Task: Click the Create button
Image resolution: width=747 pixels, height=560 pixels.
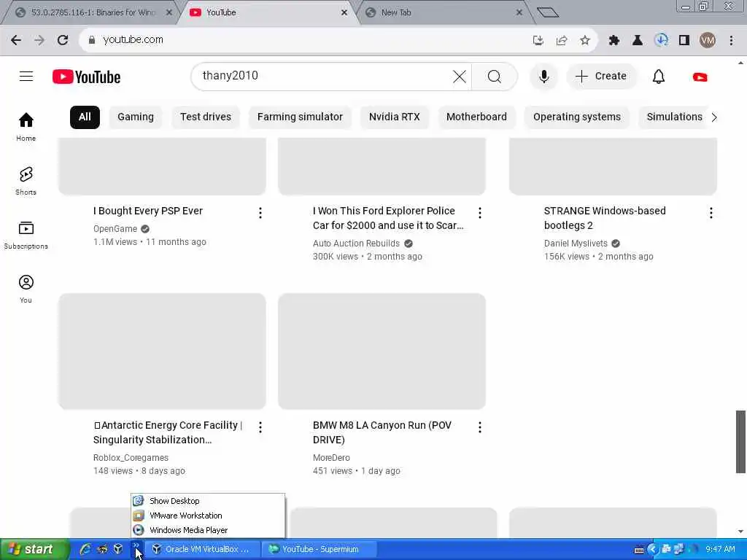Action: (601, 76)
